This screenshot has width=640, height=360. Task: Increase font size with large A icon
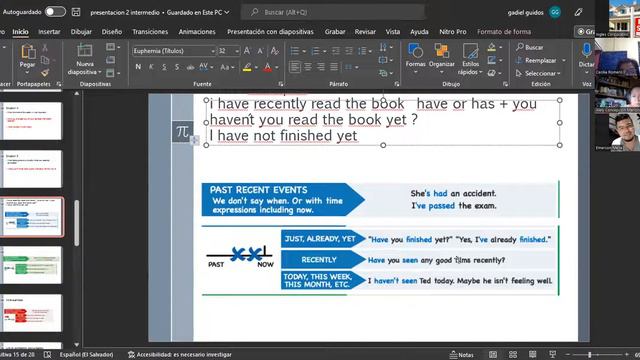coord(247,51)
